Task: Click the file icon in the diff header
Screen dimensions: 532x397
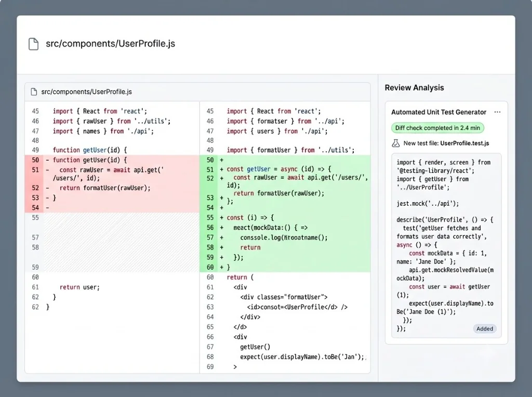Action: 34,92
